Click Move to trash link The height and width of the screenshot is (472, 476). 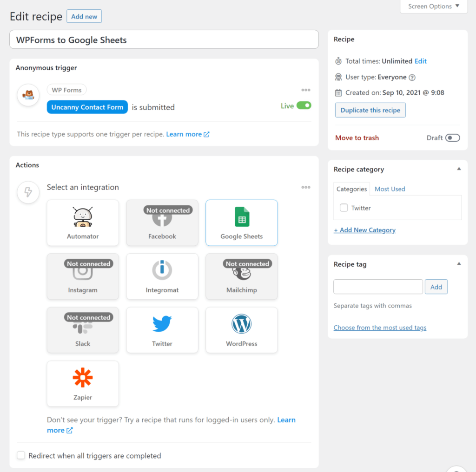(357, 138)
